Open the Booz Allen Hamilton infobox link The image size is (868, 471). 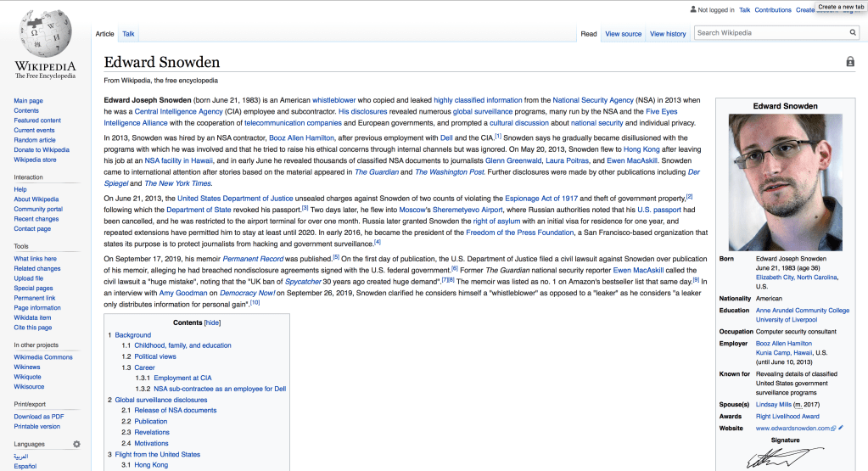point(784,344)
